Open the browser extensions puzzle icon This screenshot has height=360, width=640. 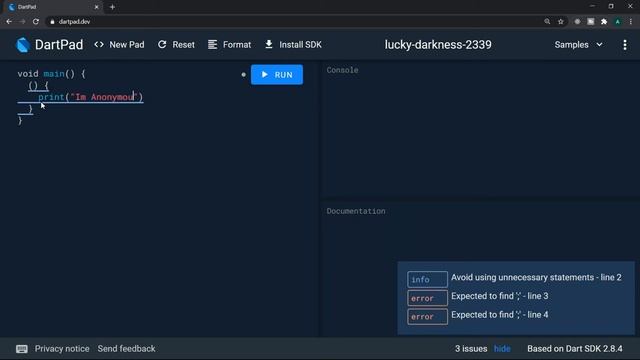604,22
